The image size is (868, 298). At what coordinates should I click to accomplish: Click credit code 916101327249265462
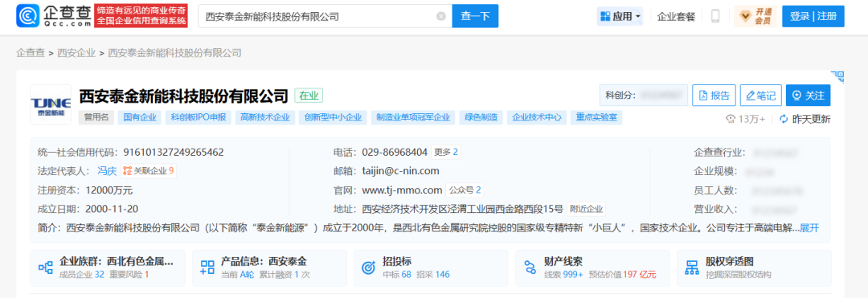point(174,152)
